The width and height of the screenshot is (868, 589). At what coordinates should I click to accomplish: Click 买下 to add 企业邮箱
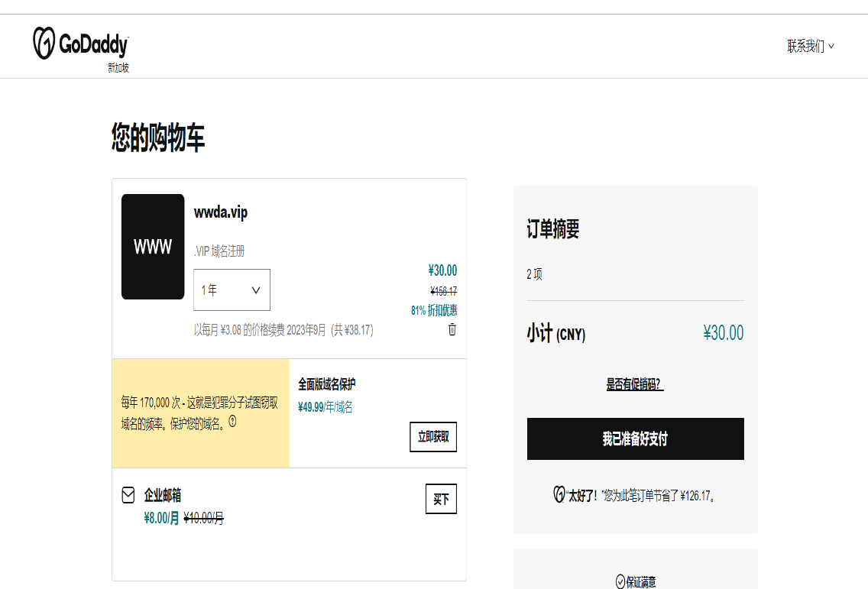441,499
